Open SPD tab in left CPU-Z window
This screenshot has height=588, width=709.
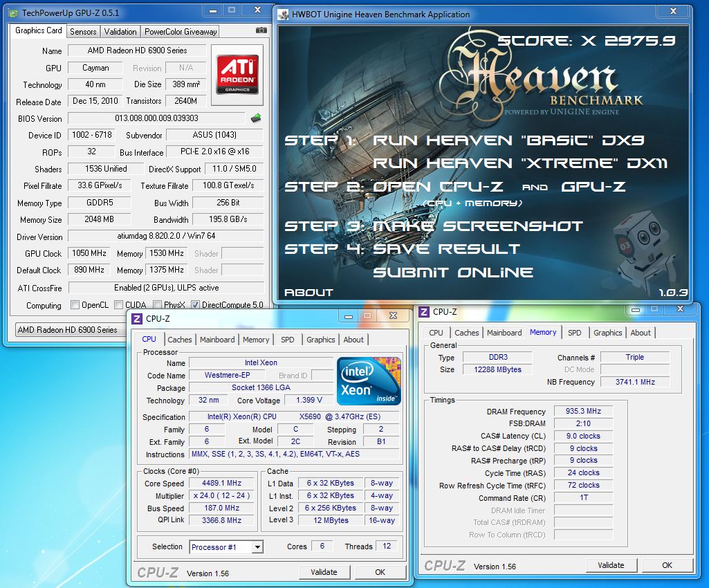(288, 340)
